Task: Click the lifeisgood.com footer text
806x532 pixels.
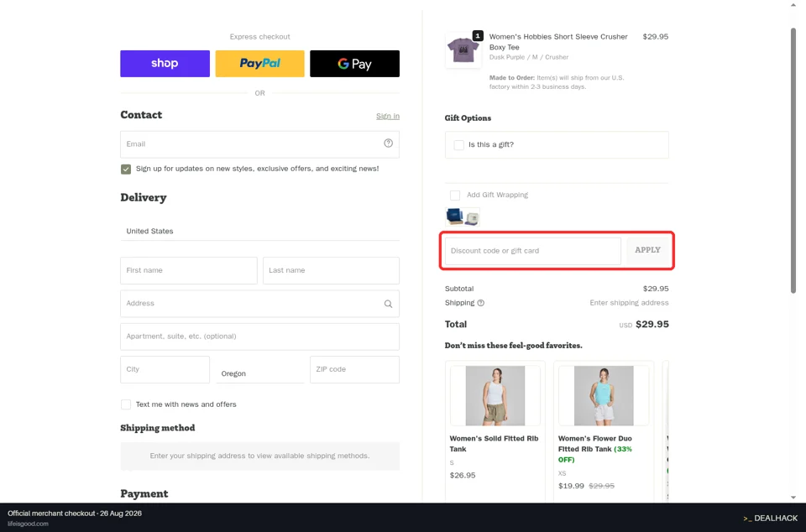Action: (28, 524)
